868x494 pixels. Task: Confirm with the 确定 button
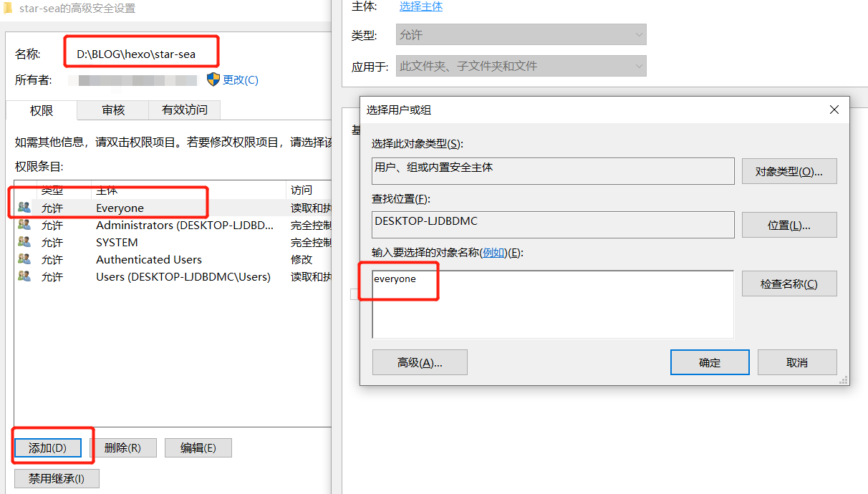[709, 362]
